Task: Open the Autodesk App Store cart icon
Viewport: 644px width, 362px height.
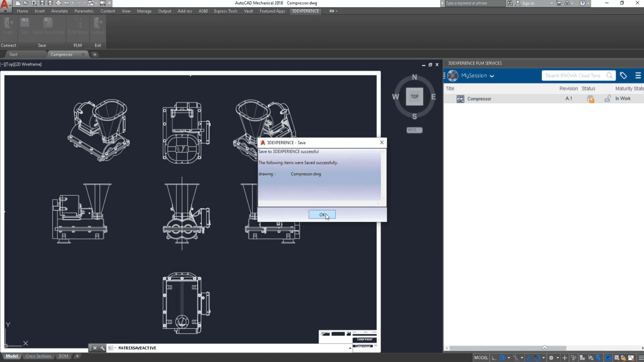Action: click(559, 3)
